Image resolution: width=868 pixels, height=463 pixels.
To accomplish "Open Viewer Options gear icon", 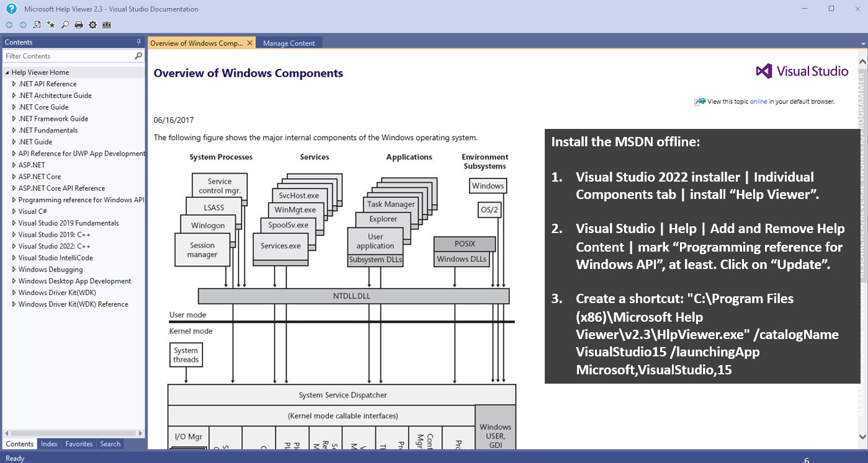I will [92, 25].
